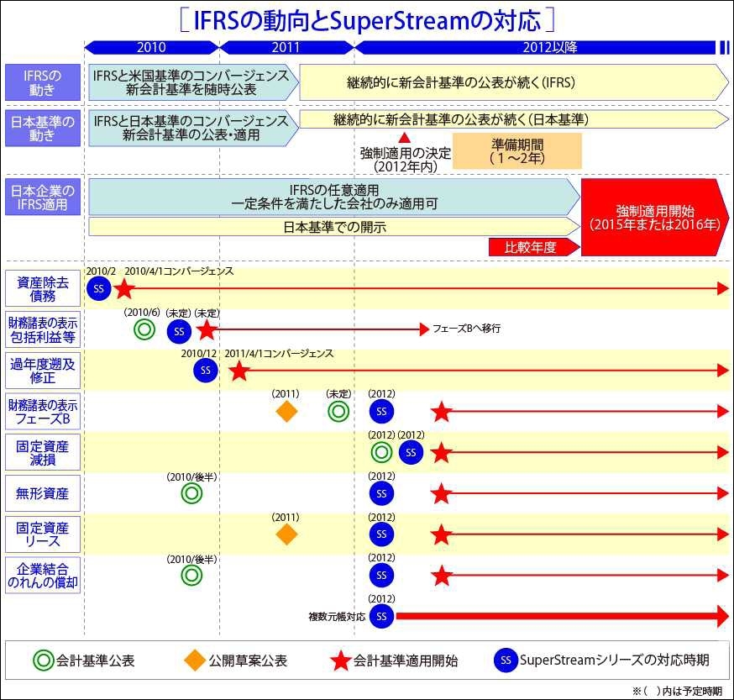
Task: Select the SS circle in the 固定資産リース row
Action: [x=381, y=534]
